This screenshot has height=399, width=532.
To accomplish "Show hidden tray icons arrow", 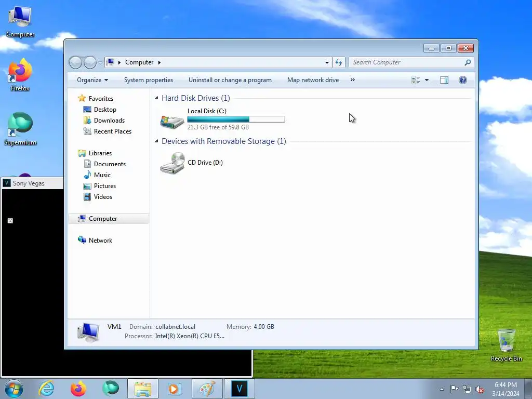I will [442, 389].
